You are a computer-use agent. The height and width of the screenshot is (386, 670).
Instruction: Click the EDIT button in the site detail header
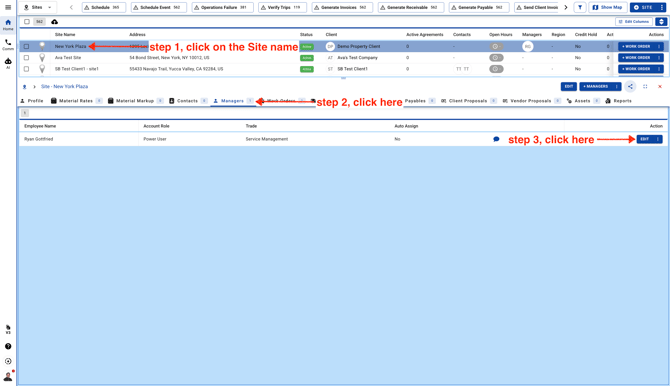click(x=569, y=86)
